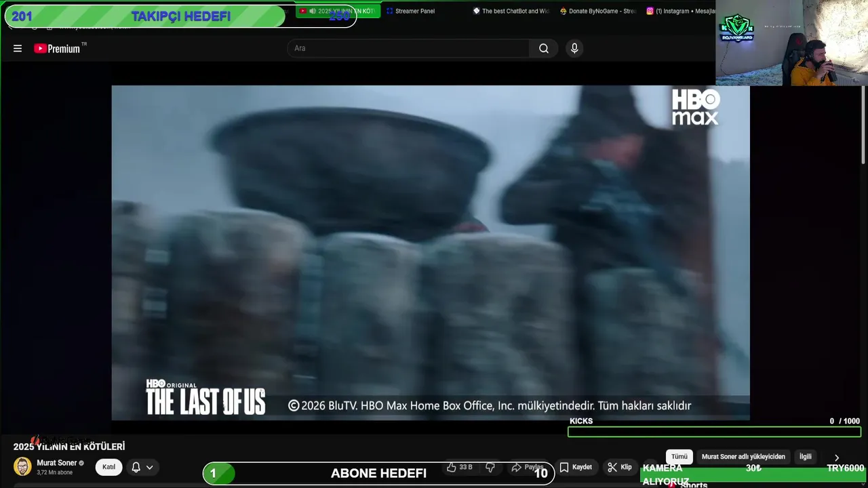Select the '2025 YILININ EN KÖTÜ' YouTube tab
The height and width of the screenshot is (488, 868).
[x=337, y=11]
